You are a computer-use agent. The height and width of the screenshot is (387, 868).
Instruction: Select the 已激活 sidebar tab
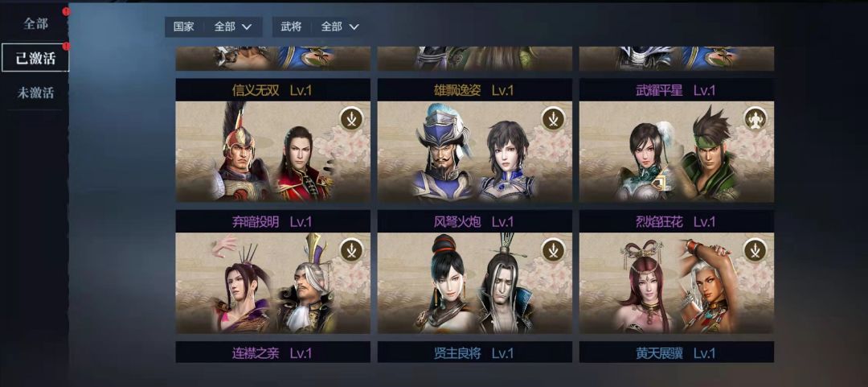pos(35,58)
